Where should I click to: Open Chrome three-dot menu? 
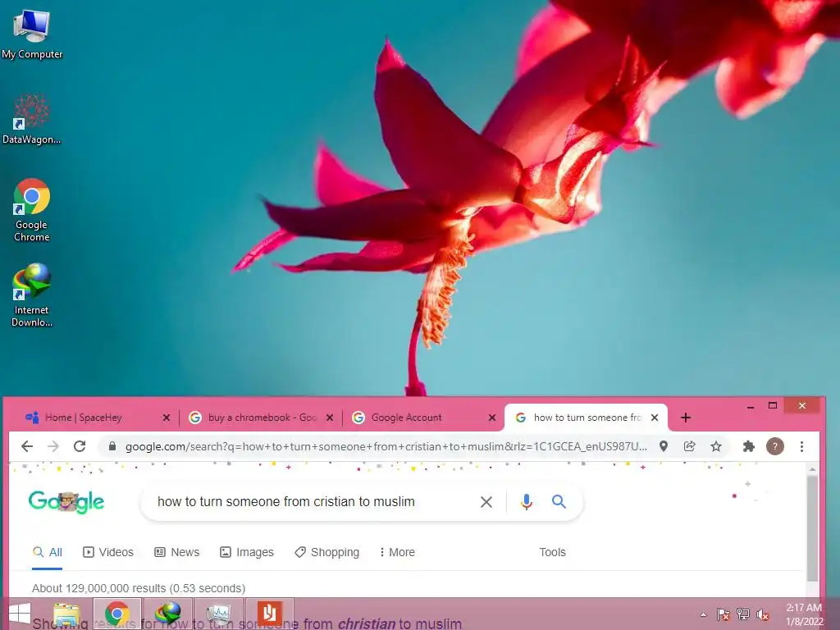point(801,446)
